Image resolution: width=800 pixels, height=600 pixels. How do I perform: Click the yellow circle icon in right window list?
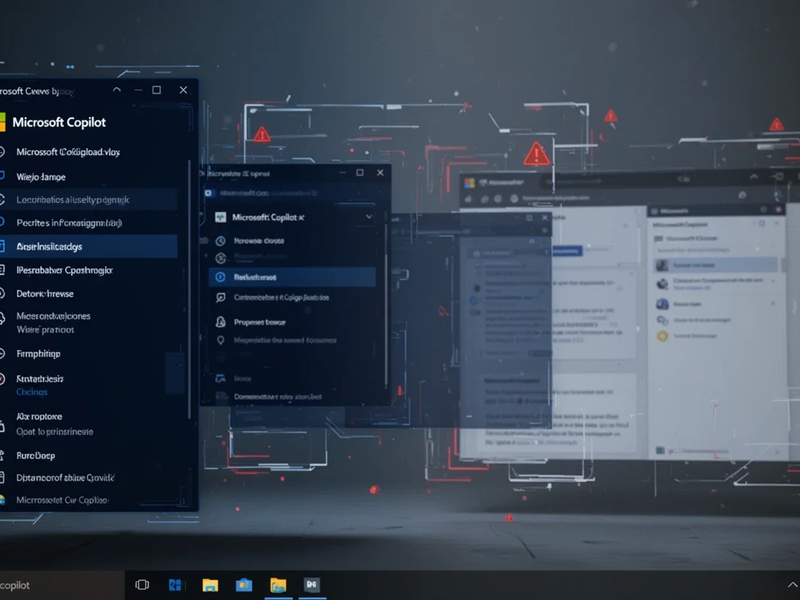coord(662,336)
